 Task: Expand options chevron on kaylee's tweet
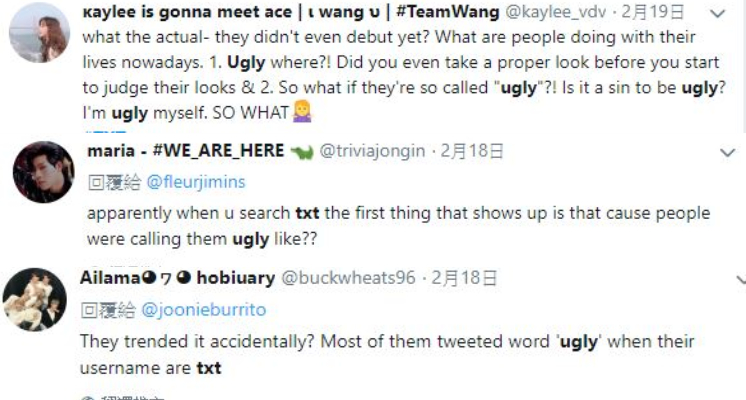point(717,14)
